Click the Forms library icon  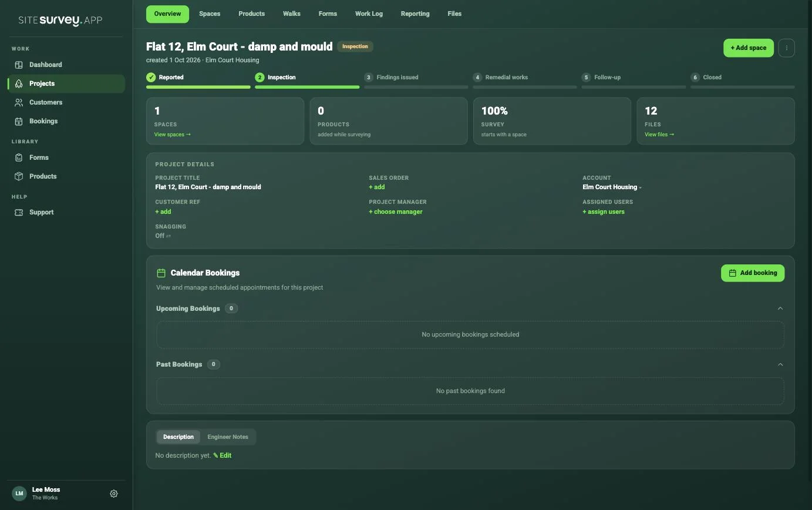point(19,157)
